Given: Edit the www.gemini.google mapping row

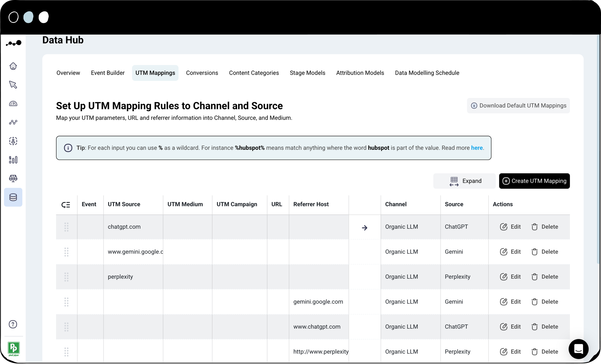Looking at the screenshot, I should point(510,252).
